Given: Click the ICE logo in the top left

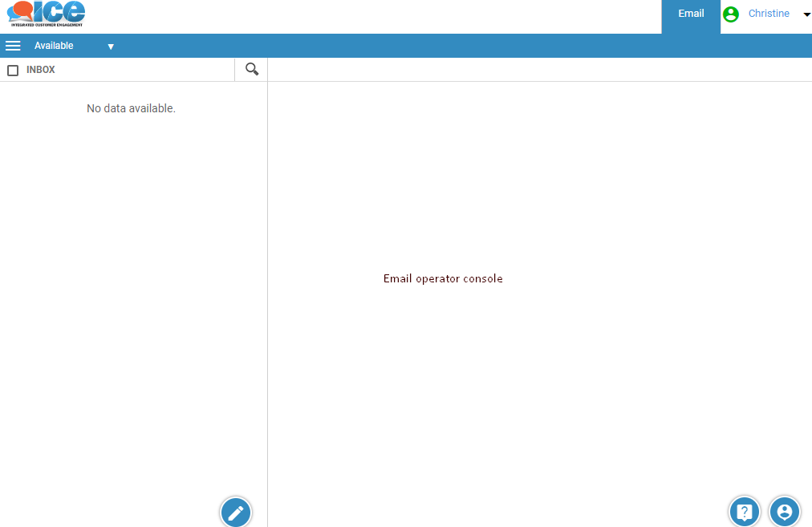Looking at the screenshot, I should click(44, 14).
